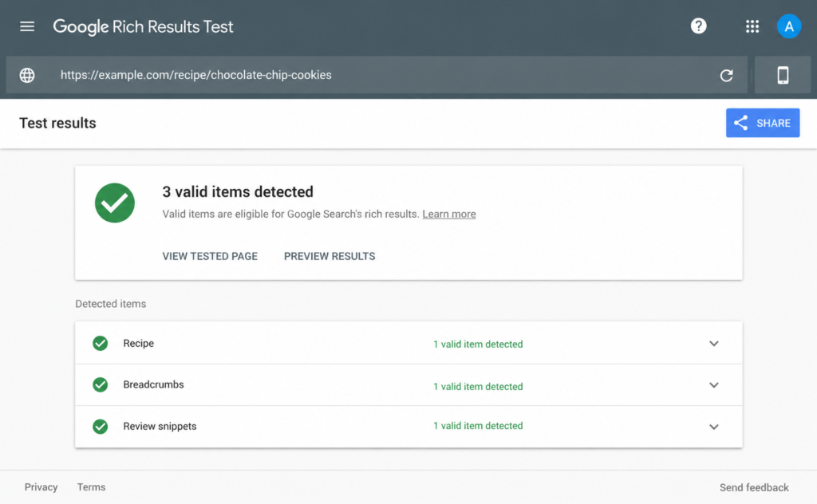This screenshot has height=504, width=817.
Task: Select the Recipe detected item label
Action: [x=138, y=343]
